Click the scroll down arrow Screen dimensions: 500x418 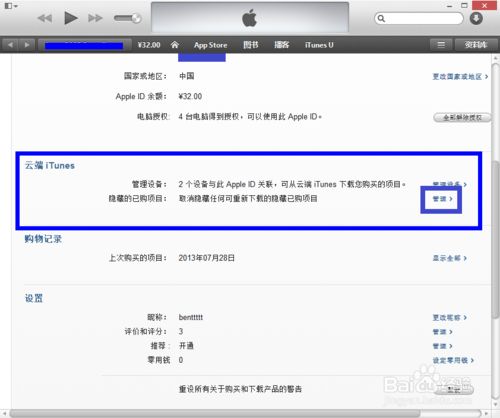pos(496,404)
